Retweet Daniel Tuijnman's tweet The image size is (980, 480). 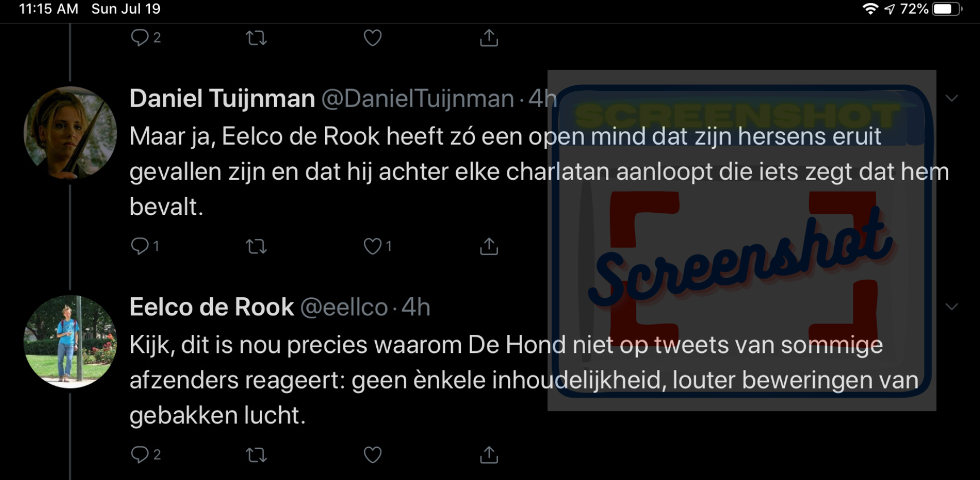coord(256,246)
